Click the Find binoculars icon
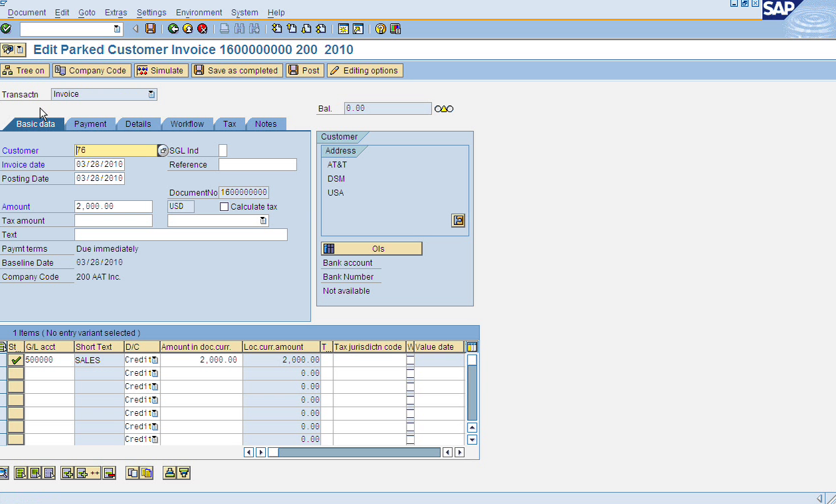Viewport: 836px width, 504px height. 240,29
